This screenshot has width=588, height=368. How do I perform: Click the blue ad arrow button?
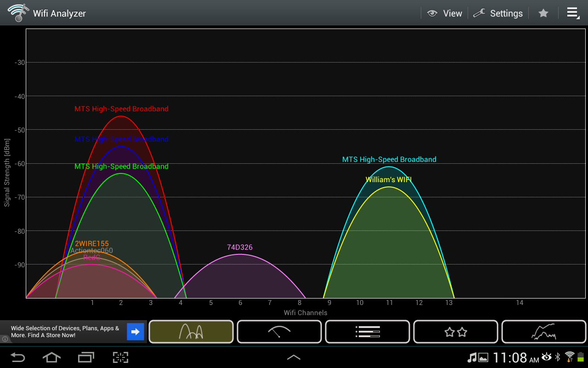coord(136,332)
